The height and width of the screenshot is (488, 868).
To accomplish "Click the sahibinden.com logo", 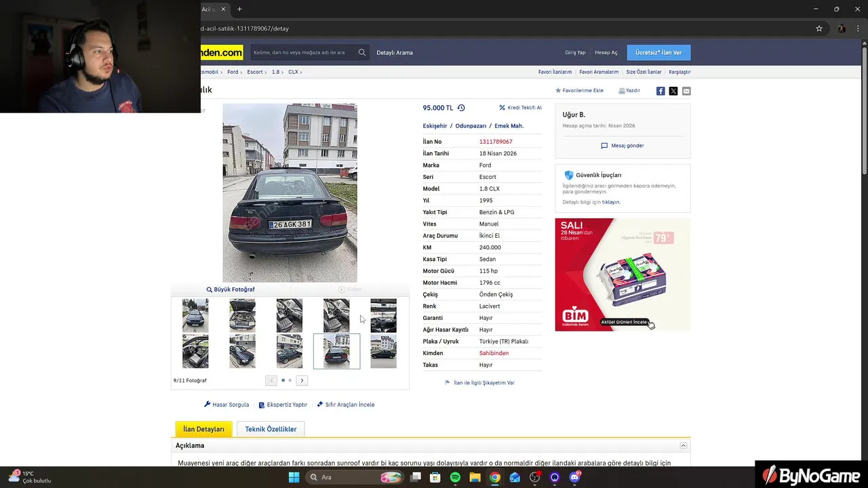I will click(x=222, y=52).
